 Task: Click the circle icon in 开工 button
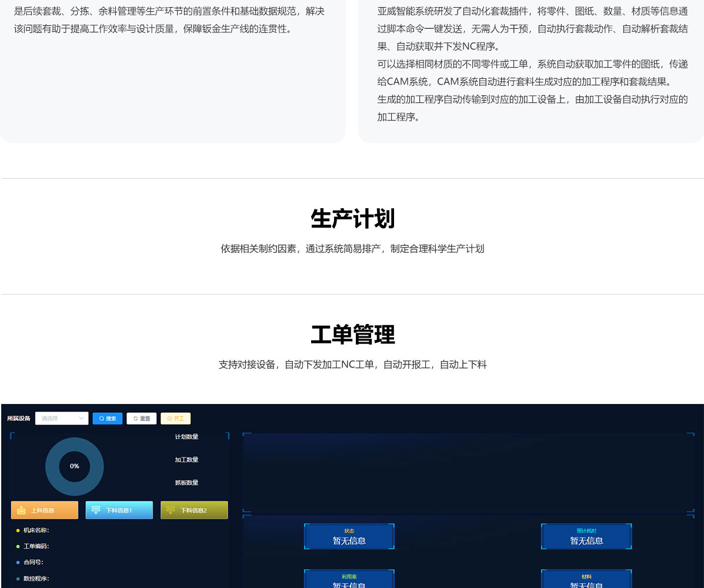click(169, 419)
